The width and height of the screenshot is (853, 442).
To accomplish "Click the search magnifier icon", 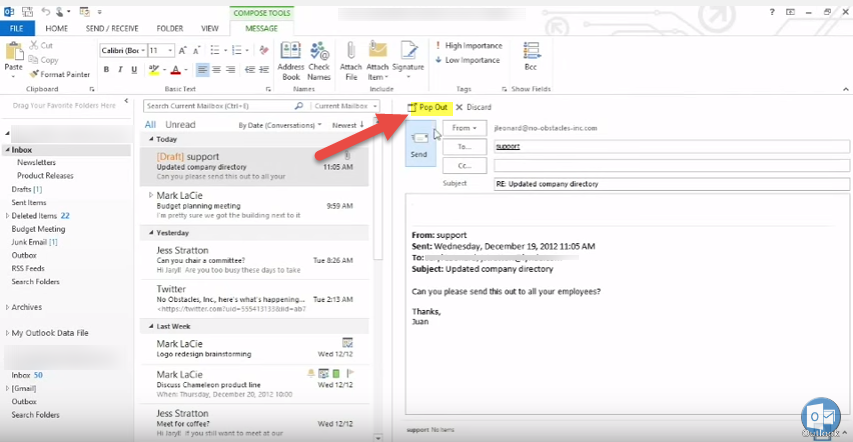I will pyautogui.click(x=299, y=106).
